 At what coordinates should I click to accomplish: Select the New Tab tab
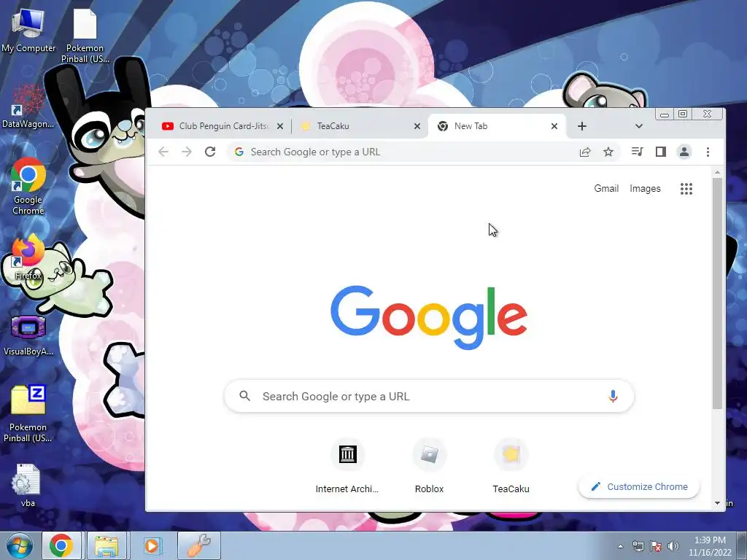[x=497, y=126]
